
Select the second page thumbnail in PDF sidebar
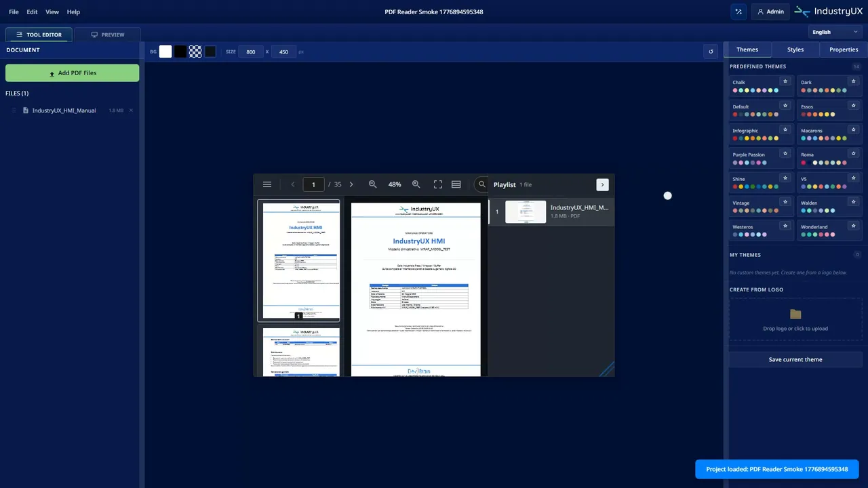coord(298,351)
